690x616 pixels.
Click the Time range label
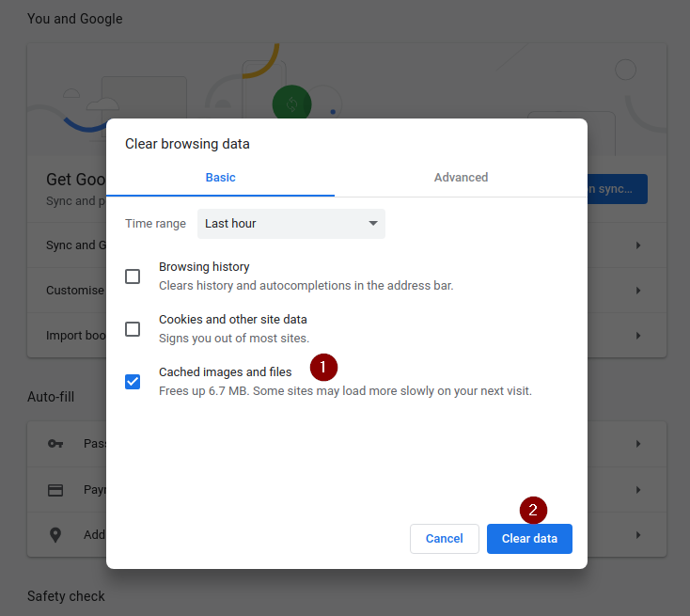click(155, 224)
